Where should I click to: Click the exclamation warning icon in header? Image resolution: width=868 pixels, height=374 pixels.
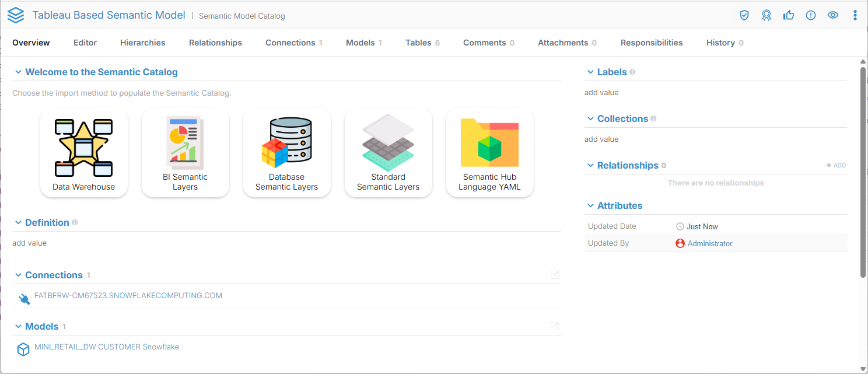(811, 15)
